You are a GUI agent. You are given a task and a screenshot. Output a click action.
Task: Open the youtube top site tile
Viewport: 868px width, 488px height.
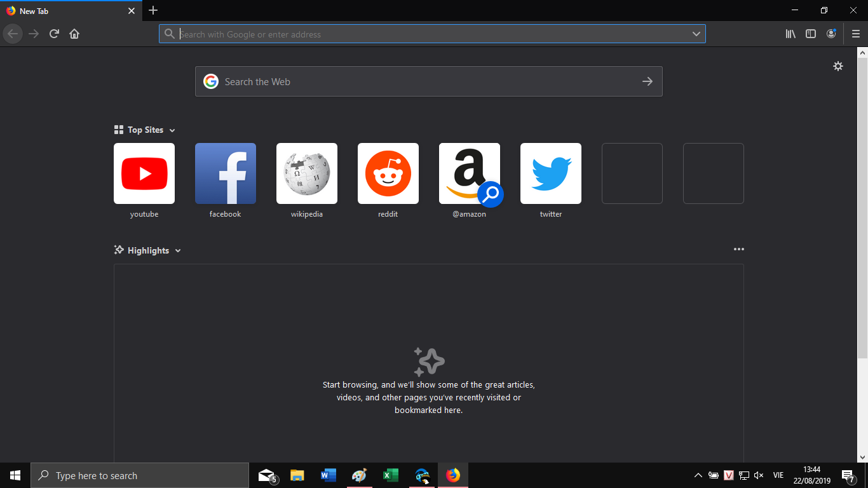[x=144, y=173]
